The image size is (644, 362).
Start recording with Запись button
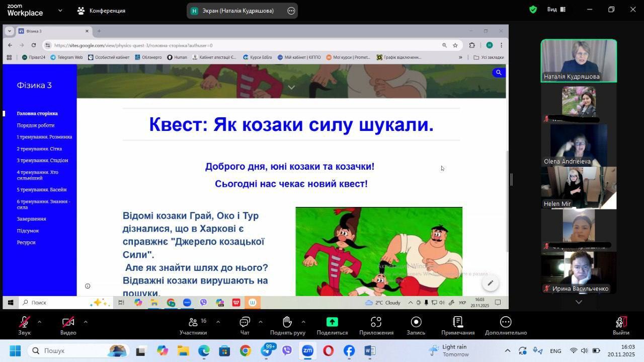[416, 322]
